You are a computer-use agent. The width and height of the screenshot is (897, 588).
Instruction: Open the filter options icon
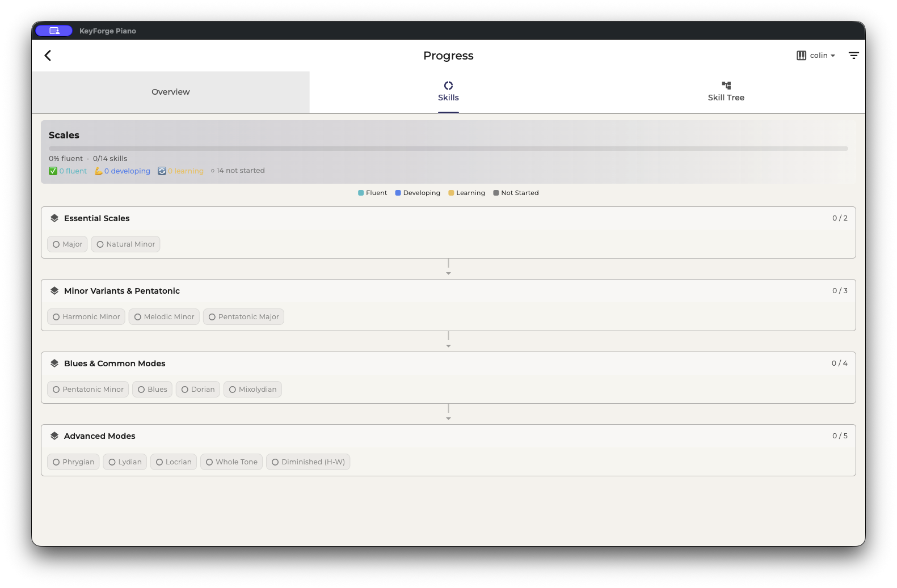[x=853, y=56]
